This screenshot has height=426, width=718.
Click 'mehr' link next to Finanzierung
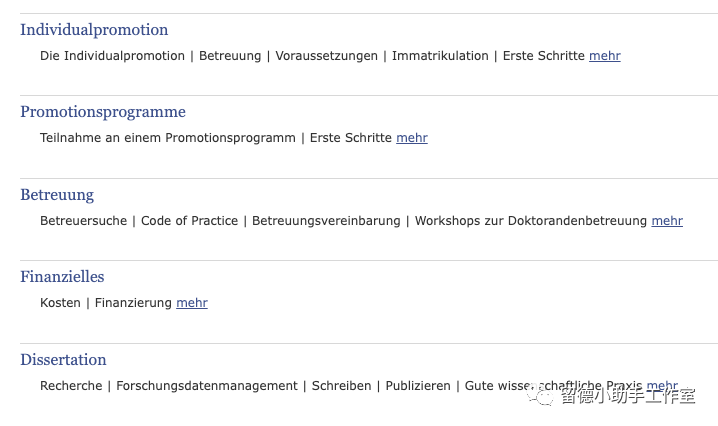point(192,303)
